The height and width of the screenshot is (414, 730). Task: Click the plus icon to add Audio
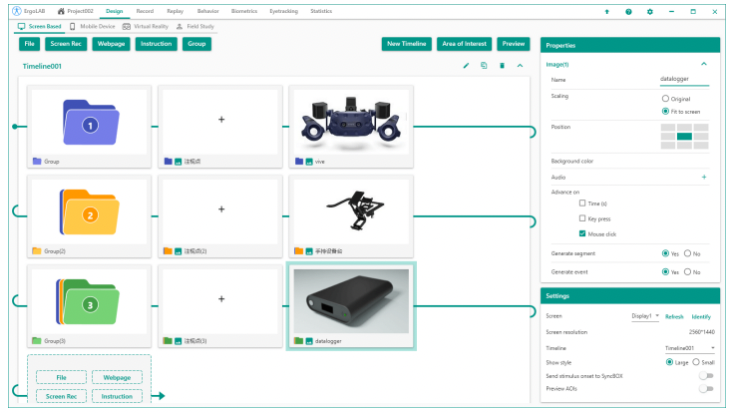[x=704, y=176]
